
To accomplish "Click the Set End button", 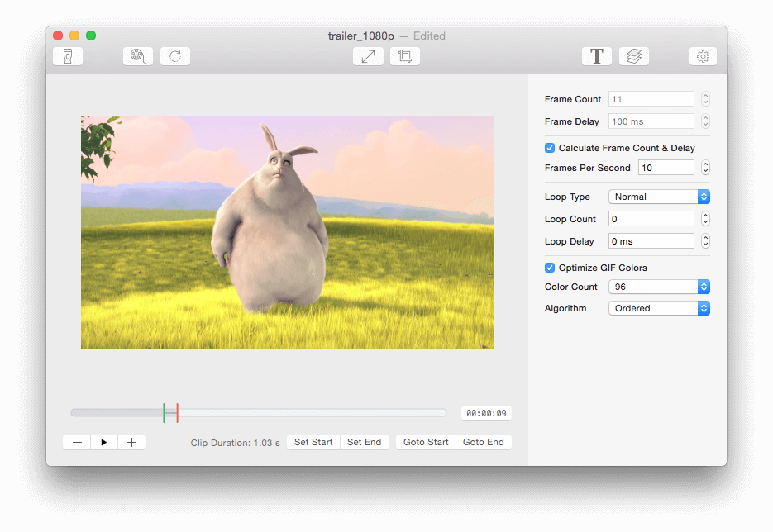I will [x=365, y=441].
